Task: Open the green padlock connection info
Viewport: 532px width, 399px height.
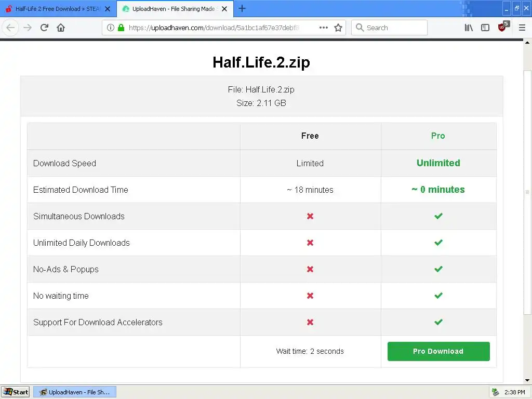Action: tap(121, 28)
